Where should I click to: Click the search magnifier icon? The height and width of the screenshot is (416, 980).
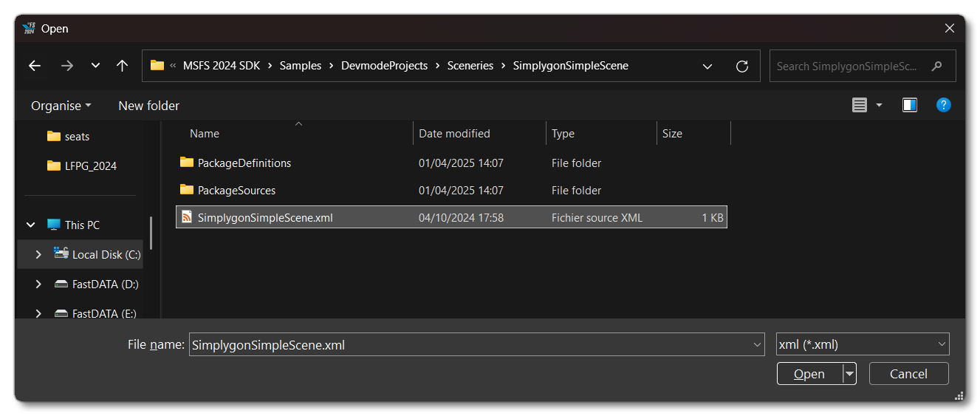937,66
